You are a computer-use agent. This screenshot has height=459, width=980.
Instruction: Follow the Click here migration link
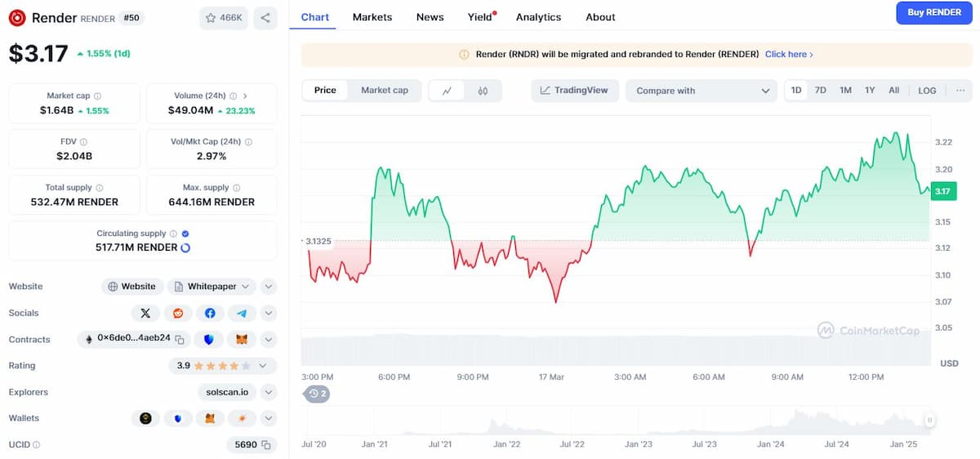point(789,55)
